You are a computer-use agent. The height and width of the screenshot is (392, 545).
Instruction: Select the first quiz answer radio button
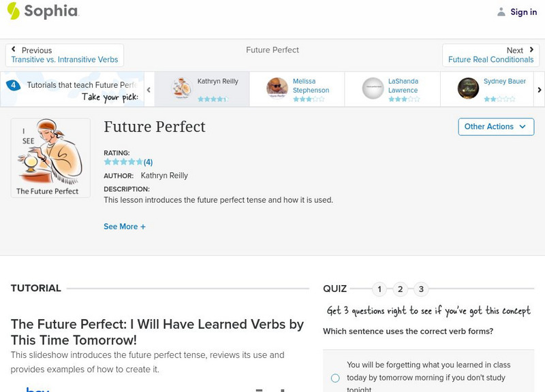[x=335, y=378]
